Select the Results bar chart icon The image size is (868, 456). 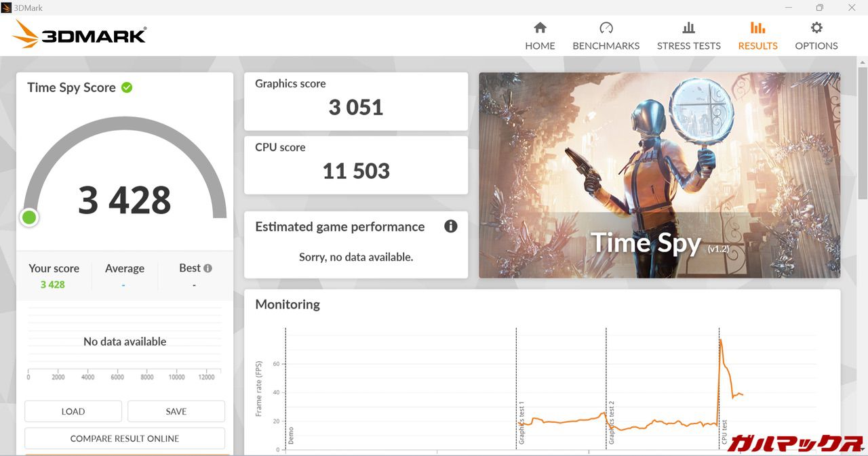757,28
